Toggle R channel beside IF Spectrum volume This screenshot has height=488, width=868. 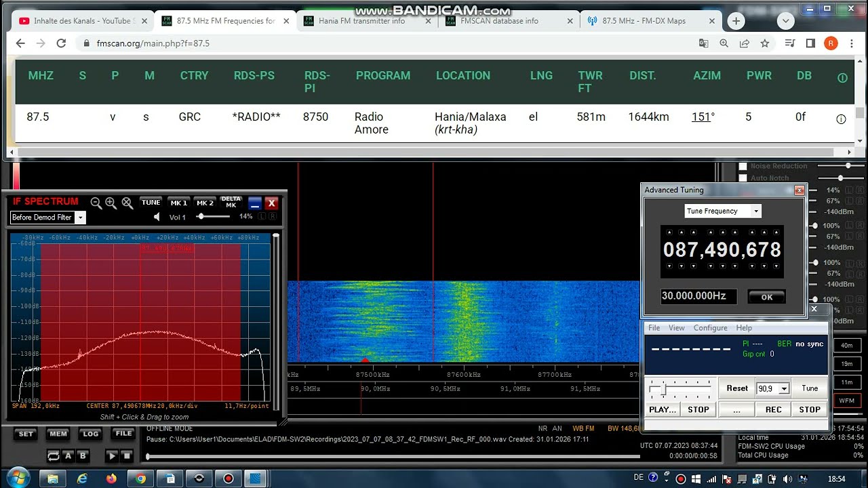(x=273, y=217)
